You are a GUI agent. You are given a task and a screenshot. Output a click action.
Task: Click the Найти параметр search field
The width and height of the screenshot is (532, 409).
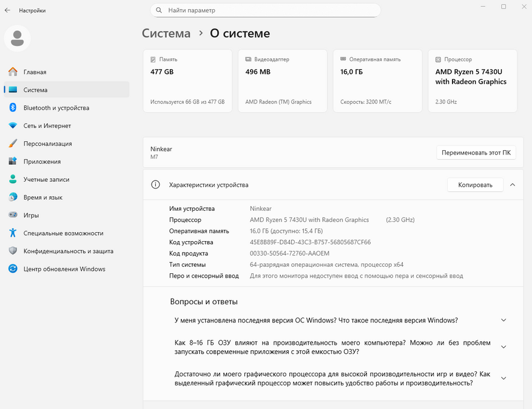270,10
